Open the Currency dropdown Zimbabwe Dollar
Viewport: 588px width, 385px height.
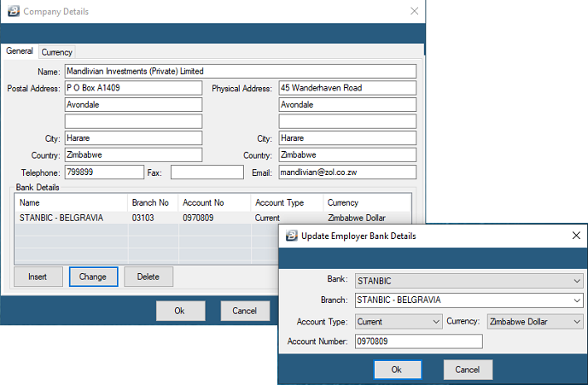tap(535, 322)
